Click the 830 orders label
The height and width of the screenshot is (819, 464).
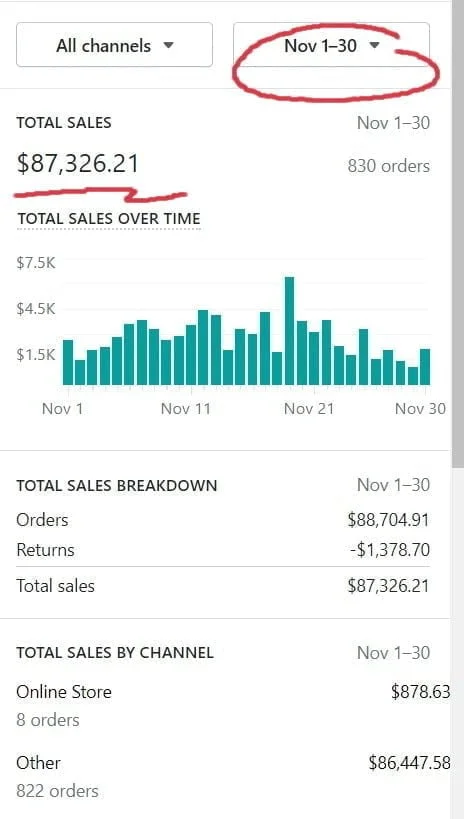[389, 166]
